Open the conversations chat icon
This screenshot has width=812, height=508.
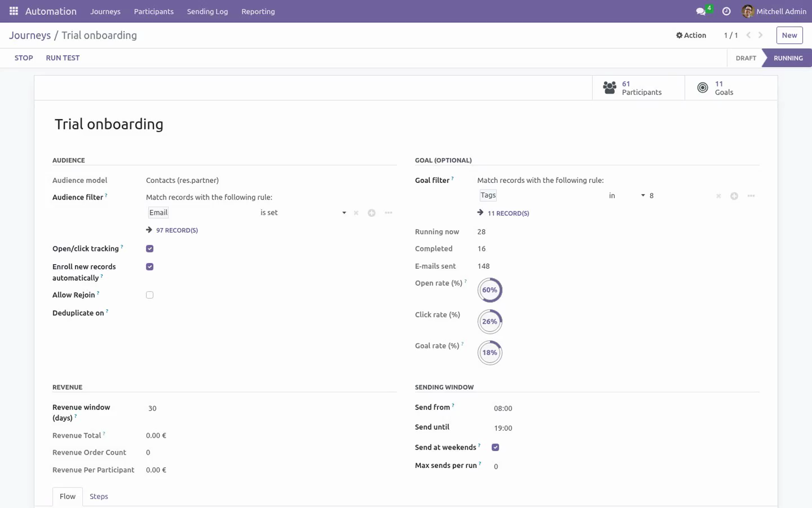point(701,11)
